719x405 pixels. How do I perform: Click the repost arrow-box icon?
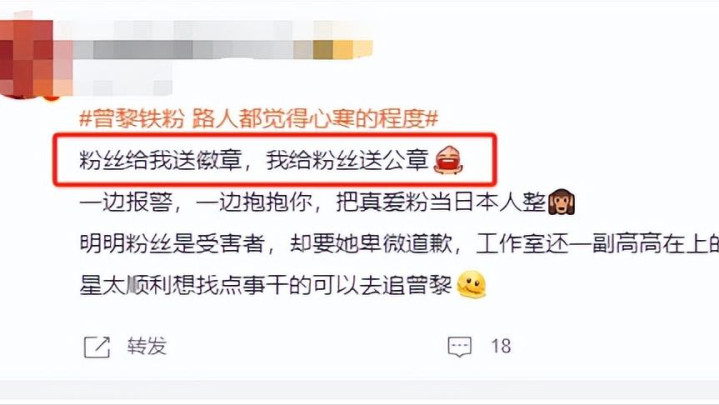point(97,347)
